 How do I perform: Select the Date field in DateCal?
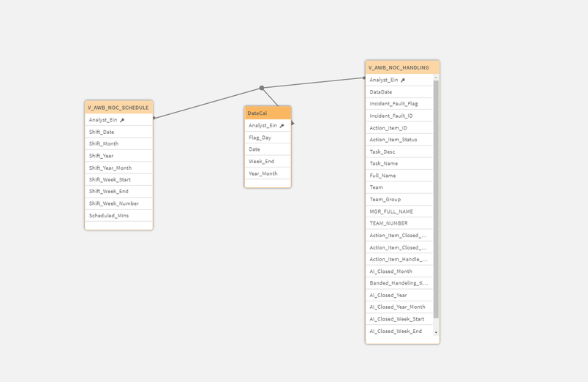tap(268, 149)
